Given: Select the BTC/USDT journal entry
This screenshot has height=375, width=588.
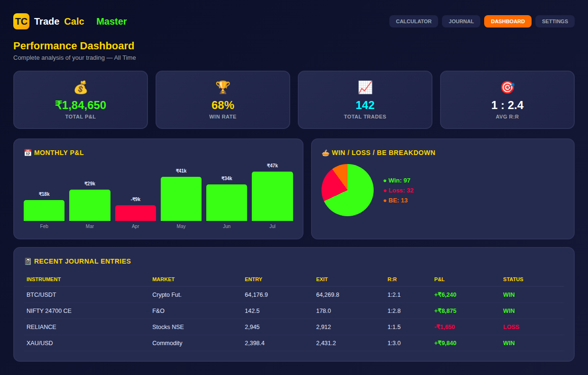Looking at the screenshot, I should click(294, 295).
